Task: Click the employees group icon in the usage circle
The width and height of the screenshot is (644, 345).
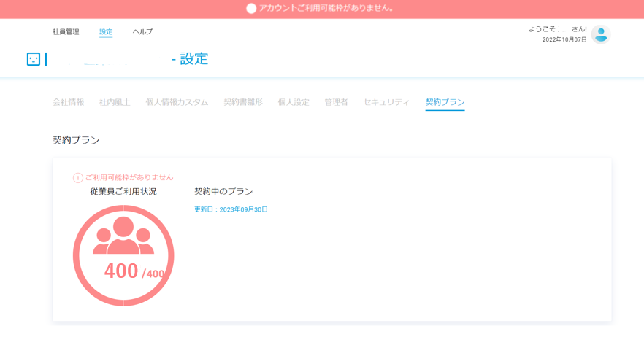Action: pyautogui.click(x=123, y=235)
